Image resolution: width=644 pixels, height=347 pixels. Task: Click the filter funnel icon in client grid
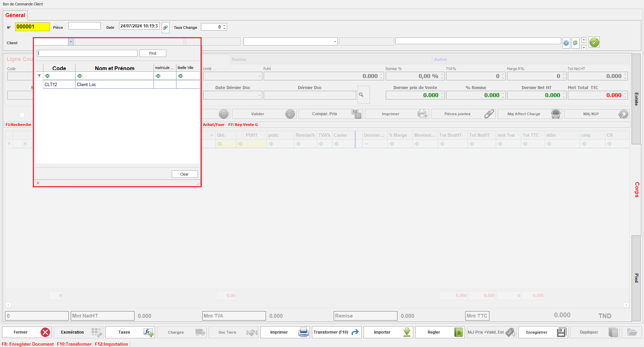pyautogui.click(x=39, y=76)
